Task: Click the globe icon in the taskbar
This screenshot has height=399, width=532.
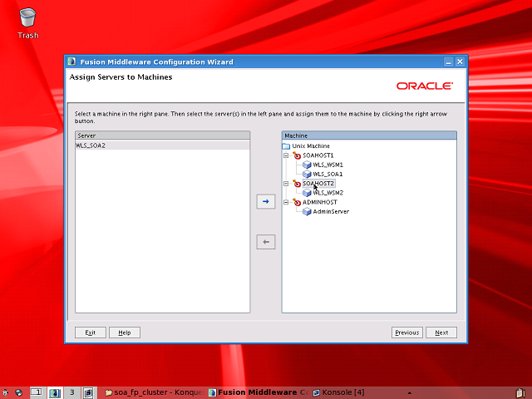Action: (x=18, y=392)
